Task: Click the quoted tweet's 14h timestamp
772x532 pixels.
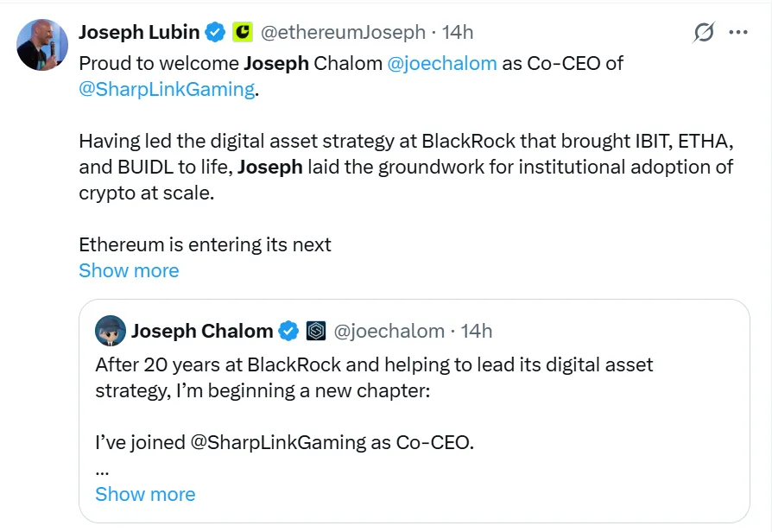Action: 477,331
